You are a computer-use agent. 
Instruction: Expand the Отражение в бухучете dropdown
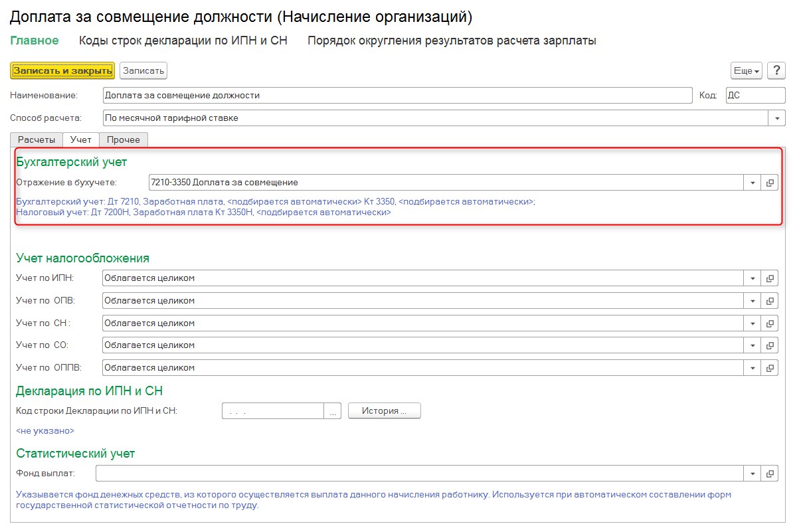pyautogui.click(x=753, y=183)
